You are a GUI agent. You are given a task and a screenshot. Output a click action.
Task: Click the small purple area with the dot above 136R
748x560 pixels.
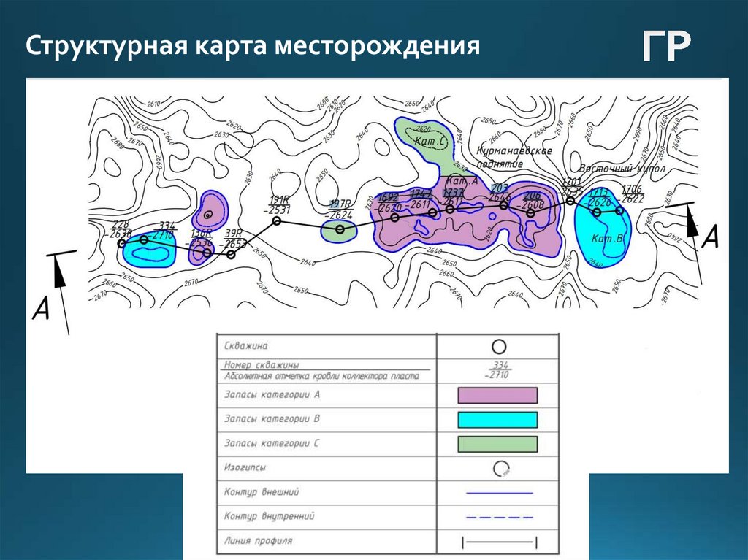click(x=209, y=210)
